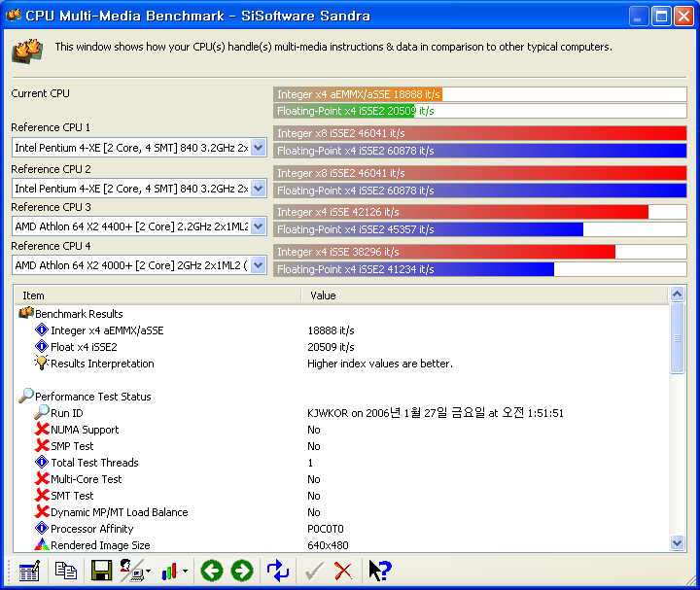Click the Run ID magnifier icon
Image resolution: width=700 pixels, height=590 pixels.
[42, 412]
